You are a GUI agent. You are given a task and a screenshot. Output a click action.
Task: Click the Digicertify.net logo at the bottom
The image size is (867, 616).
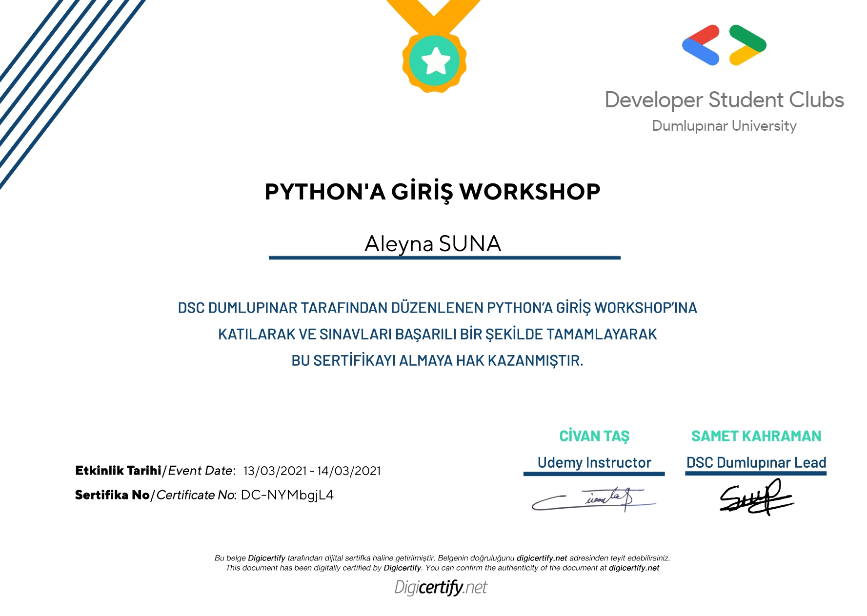point(441,587)
